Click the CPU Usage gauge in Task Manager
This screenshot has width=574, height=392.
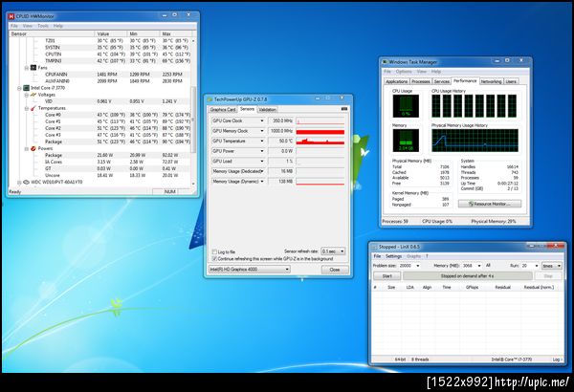click(406, 106)
